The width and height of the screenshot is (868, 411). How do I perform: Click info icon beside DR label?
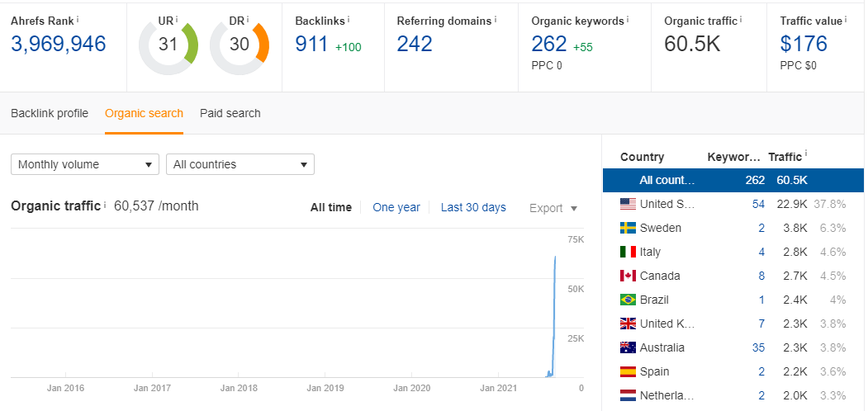(x=249, y=19)
